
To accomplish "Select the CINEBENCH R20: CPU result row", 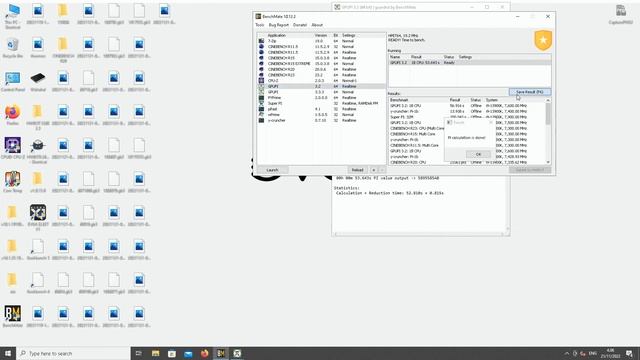I will [x=467, y=162].
